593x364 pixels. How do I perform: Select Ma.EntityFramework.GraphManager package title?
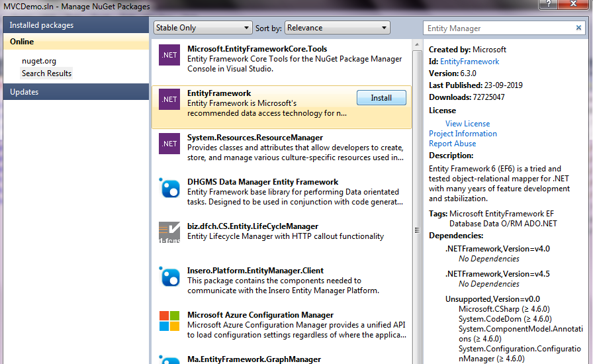pyautogui.click(x=253, y=359)
